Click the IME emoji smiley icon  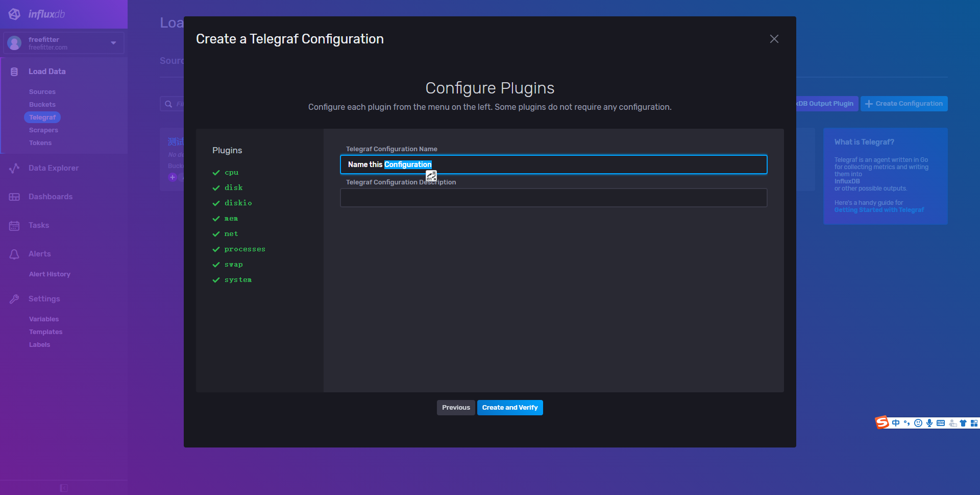click(x=918, y=423)
